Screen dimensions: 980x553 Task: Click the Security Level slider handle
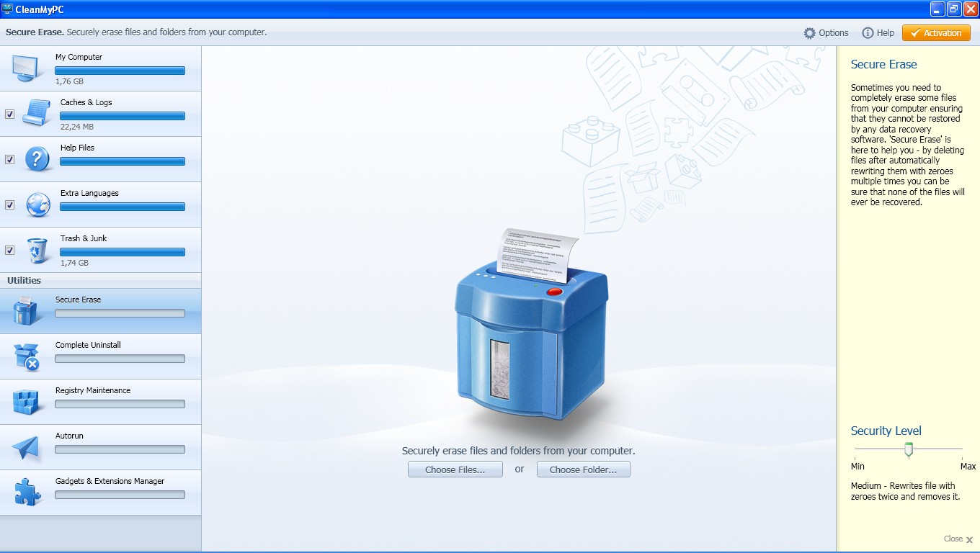point(909,450)
